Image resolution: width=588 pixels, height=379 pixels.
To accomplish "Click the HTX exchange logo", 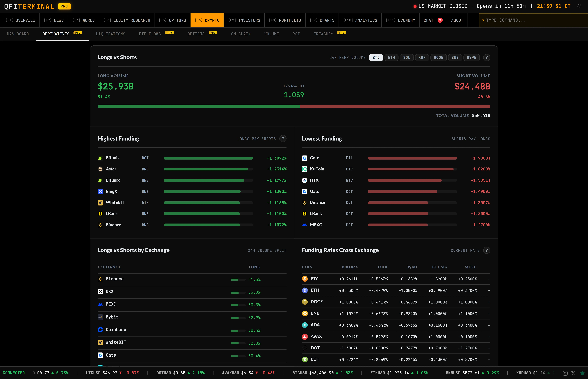I will (304, 180).
